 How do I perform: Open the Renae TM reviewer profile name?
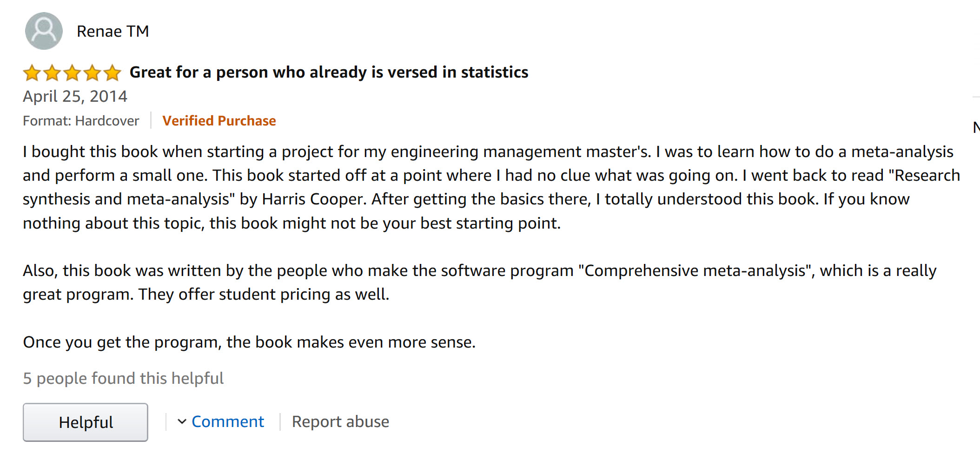pos(113,31)
